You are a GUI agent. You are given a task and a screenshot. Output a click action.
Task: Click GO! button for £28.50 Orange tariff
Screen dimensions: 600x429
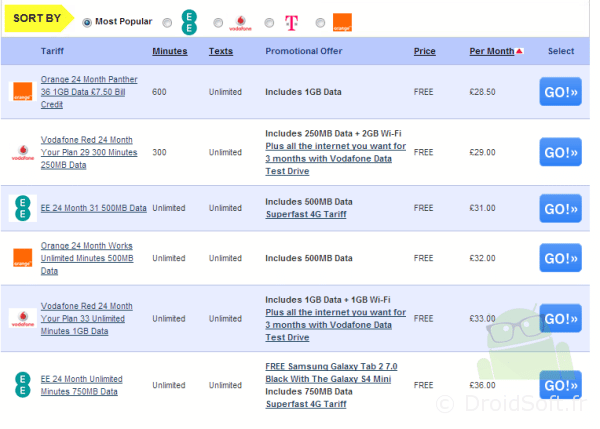(x=561, y=92)
